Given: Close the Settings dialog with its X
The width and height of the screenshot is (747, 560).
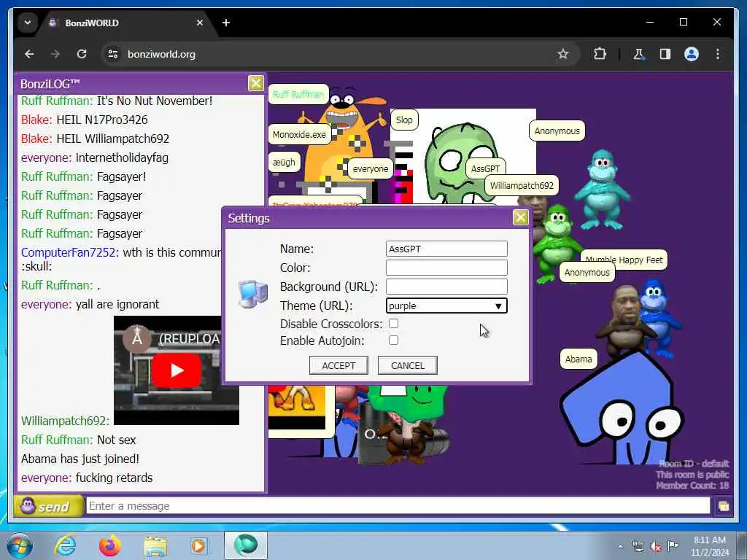Looking at the screenshot, I should (x=520, y=217).
